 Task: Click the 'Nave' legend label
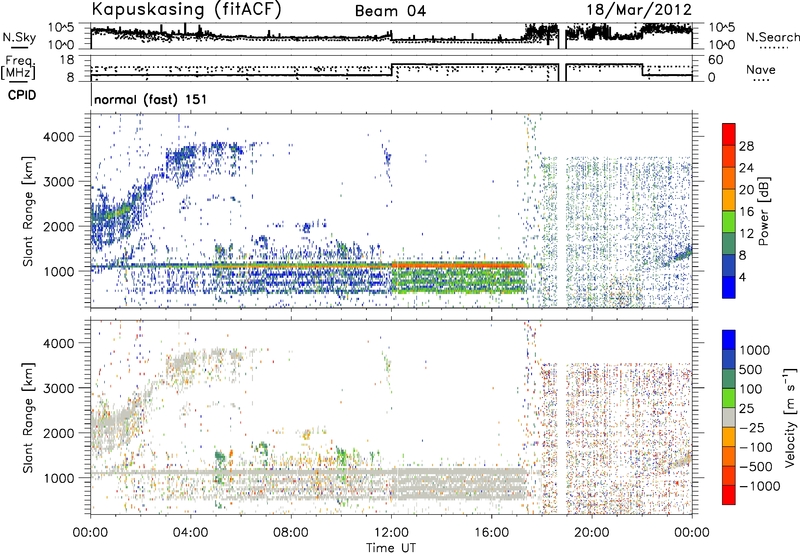(x=761, y=69)
